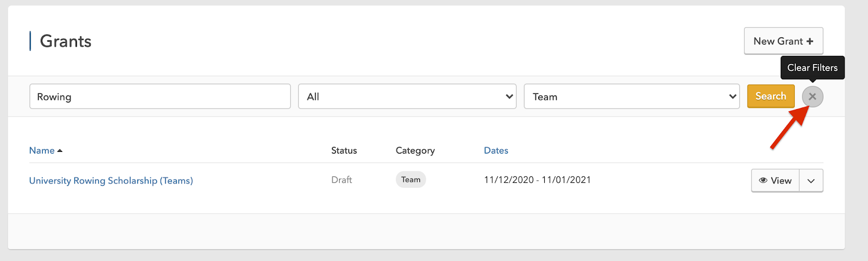The width and height of the screenshot is (868, 261).
Task: Sort grants by the Dates column
Action: 496,150
